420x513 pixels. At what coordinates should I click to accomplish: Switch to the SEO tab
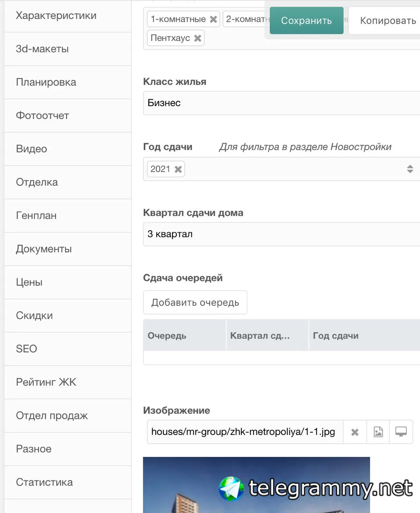26,349
